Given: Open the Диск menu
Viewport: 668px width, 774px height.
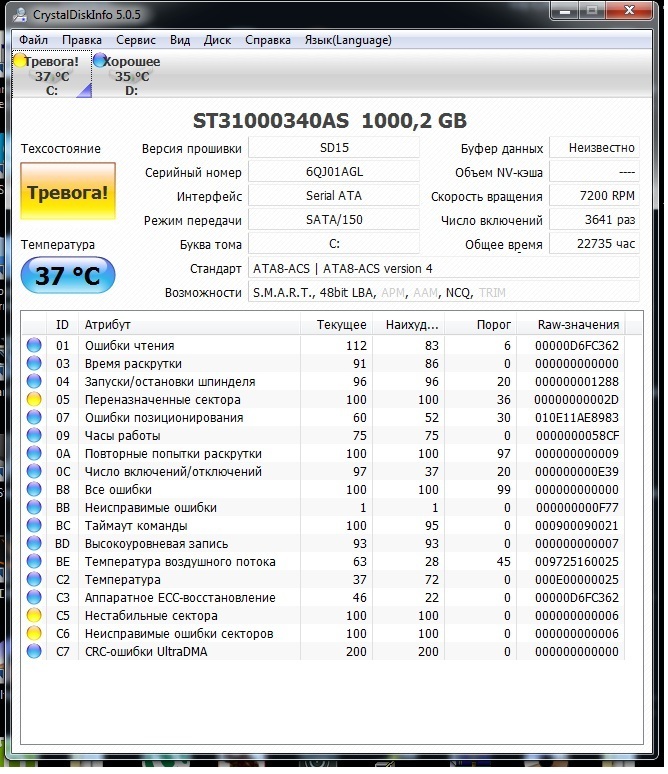Looking at the screenshot, I should (x=217, y=40).
